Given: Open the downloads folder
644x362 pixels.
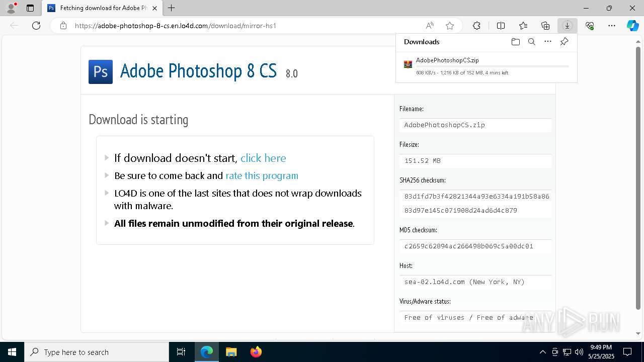Looking at the screenshot, I should coord(515,42).
